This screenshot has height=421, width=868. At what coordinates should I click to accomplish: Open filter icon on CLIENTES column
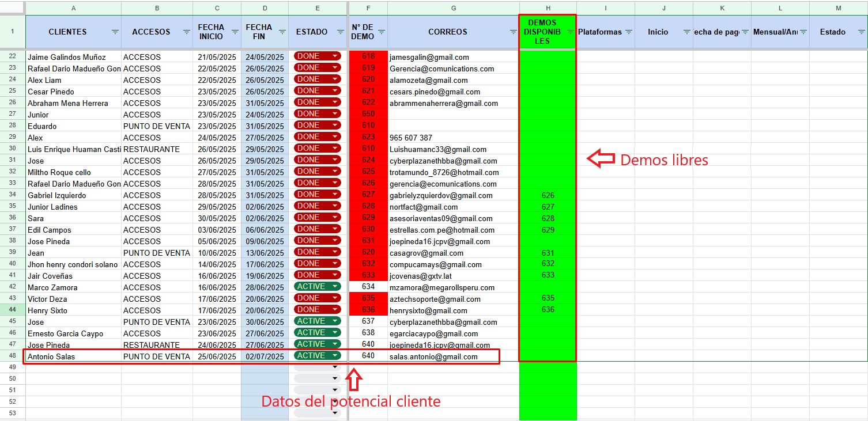(115, 32)
